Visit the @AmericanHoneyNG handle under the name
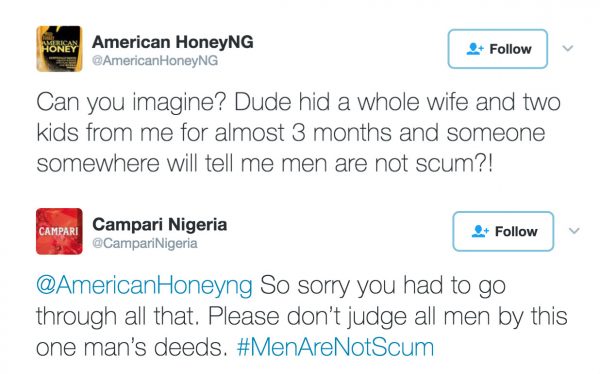 (155, 60)
